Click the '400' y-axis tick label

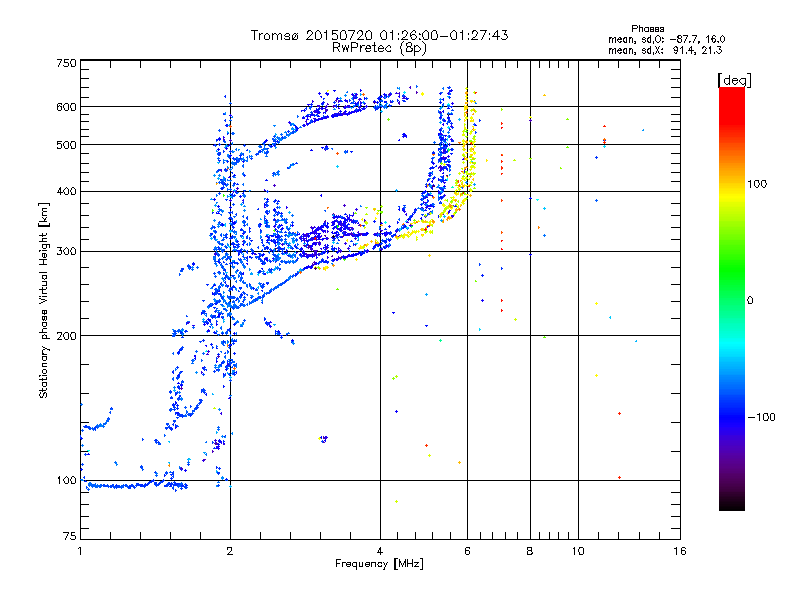click(x=66, y=192)
